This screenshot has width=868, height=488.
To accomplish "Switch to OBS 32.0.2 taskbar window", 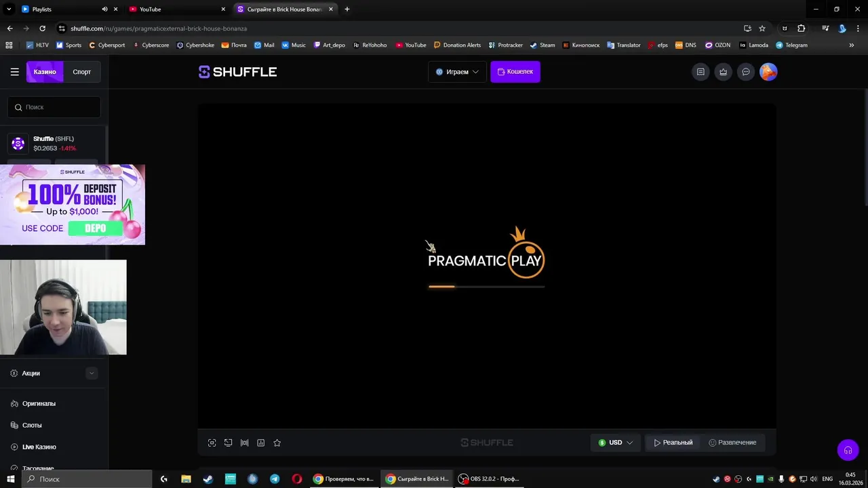I will tap(489, 479).
